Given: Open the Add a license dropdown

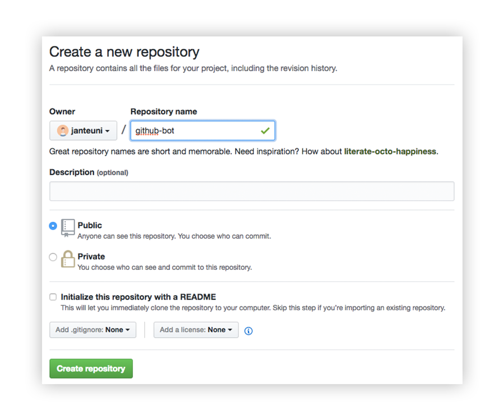Looking at the screenshot, I should [195, 330].
